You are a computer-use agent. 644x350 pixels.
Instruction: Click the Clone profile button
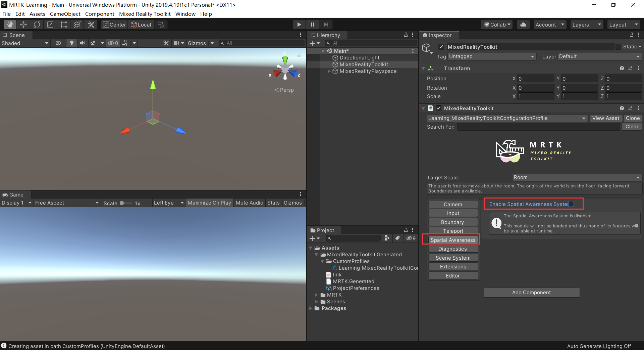[632, 118]
